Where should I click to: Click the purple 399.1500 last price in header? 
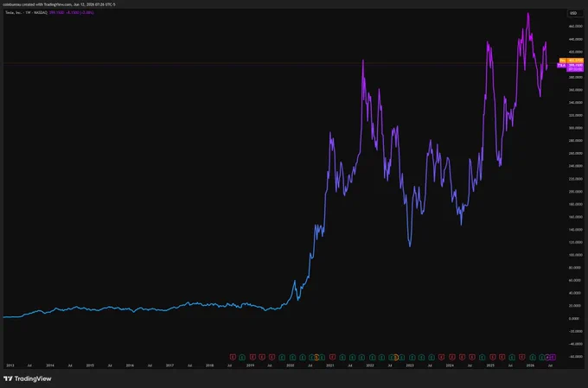coord(56,12)
